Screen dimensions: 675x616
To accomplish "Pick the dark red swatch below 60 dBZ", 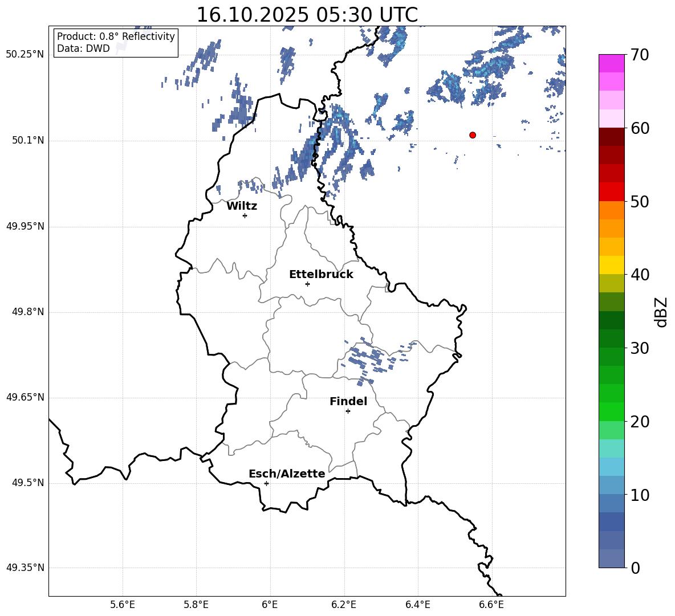I will pyautogui.click(x=612, y=137).
